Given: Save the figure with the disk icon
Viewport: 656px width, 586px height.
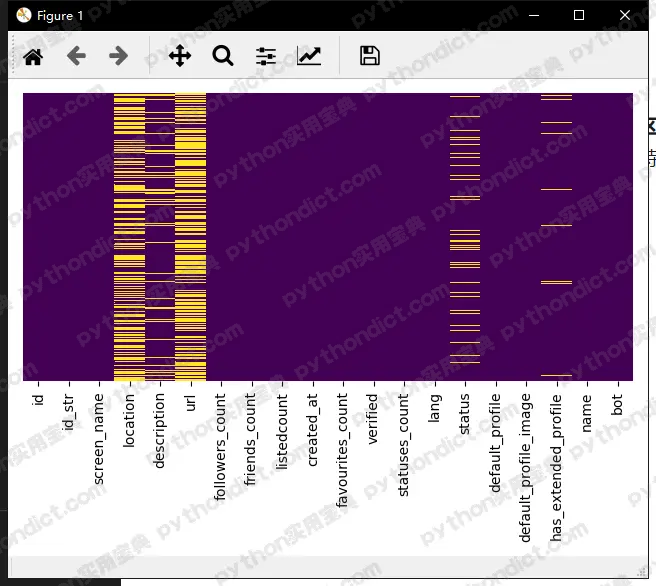Looking at the screenshot, I should tap(370, 56).
